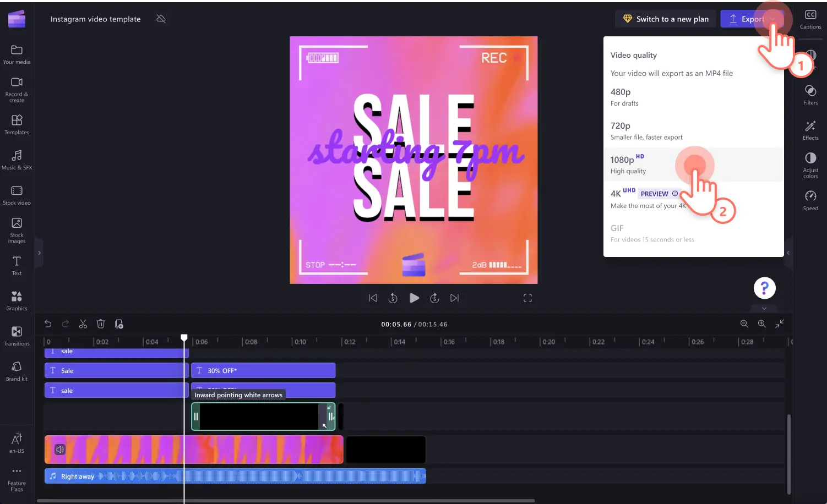Fit timeline to screen
Image resolution: width=827 pixels, height=504 pixels.
tap(780, 324)
